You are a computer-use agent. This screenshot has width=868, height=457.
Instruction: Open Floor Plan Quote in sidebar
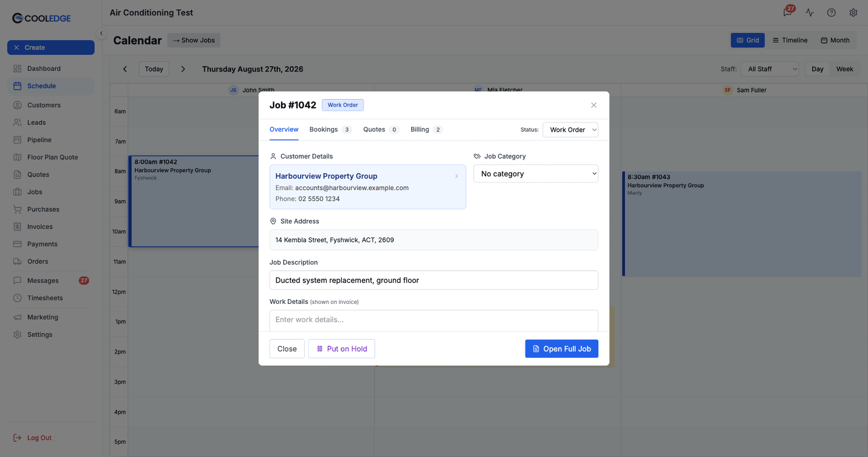click(51, 157)
